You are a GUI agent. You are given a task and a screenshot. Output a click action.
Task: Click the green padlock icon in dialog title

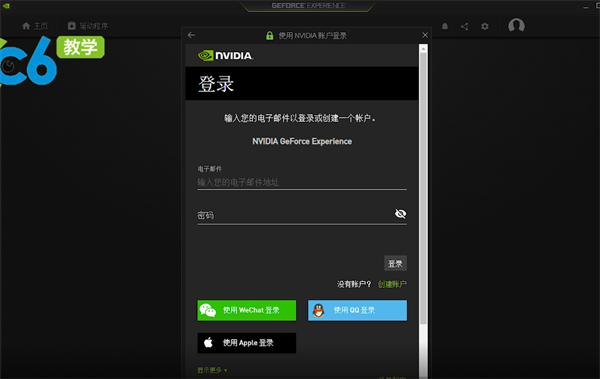pyautogui.click(x=269, y=36)
